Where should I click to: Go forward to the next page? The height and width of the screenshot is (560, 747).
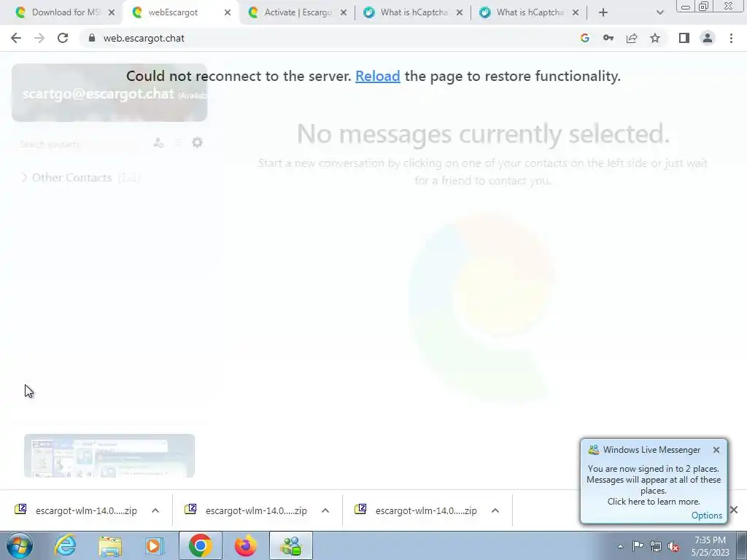(x=39, y=38)
